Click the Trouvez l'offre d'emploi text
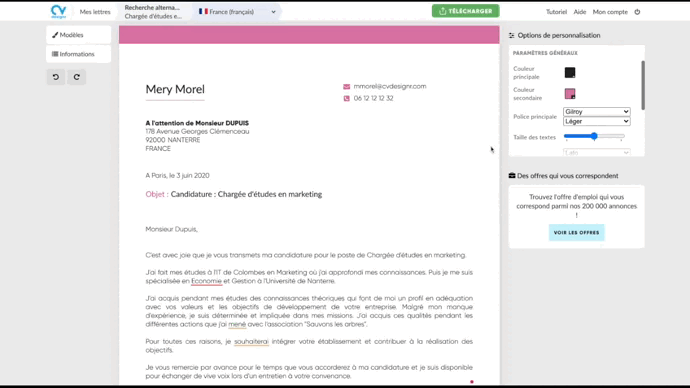This screenshot has height=388, width=690. click(576, 206)
